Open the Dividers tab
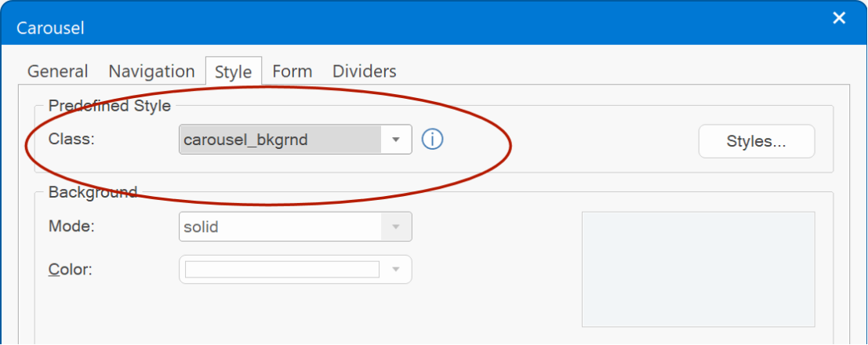 pos(365,71)
